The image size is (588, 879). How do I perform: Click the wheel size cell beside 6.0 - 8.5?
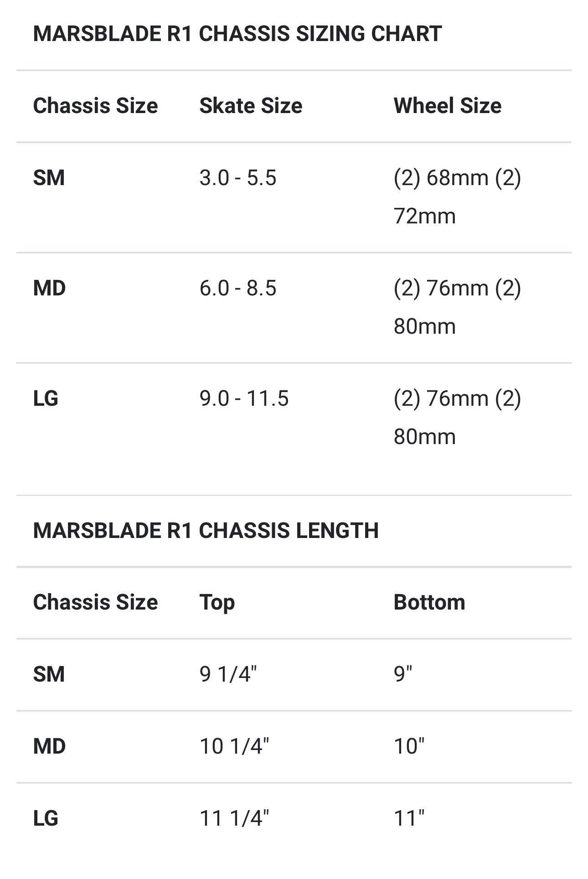point(457,307)
